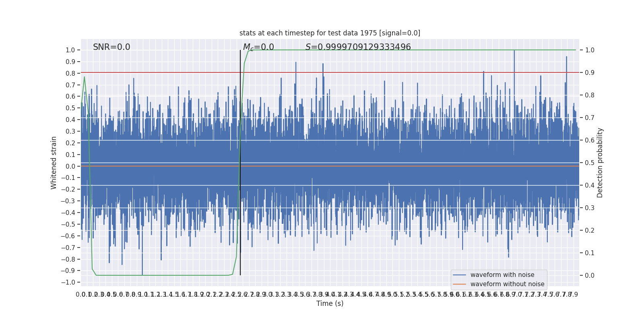The image size is (644, 322).
Task: Click the 0.9 tick on the right axis
Action: pyautogui.click(x=590, y=73)
